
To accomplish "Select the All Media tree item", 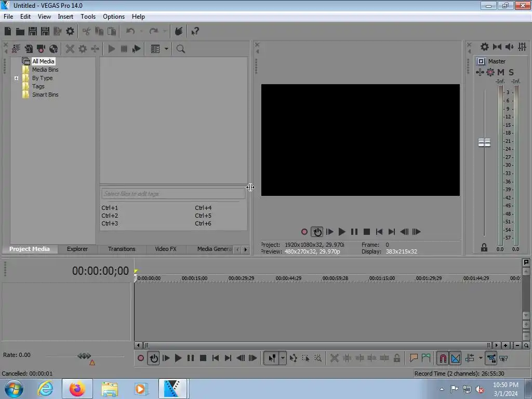I will pos(43,61).
